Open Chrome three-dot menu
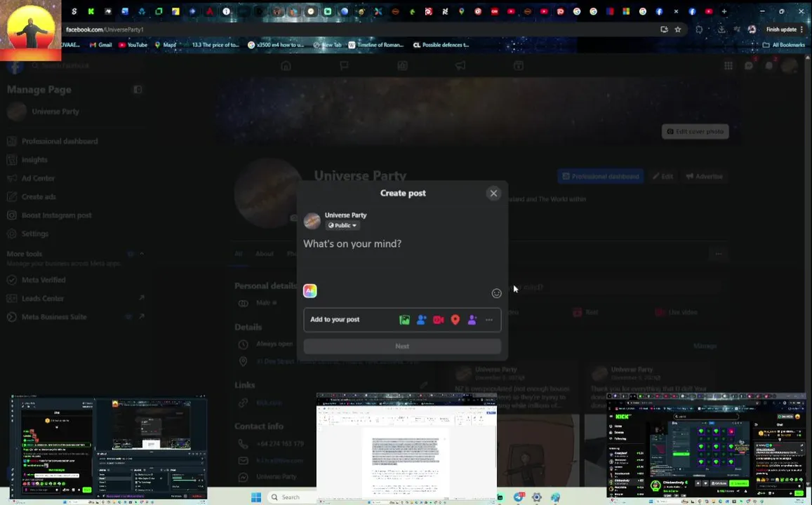 pyautogui.click(x=802, y=29)
